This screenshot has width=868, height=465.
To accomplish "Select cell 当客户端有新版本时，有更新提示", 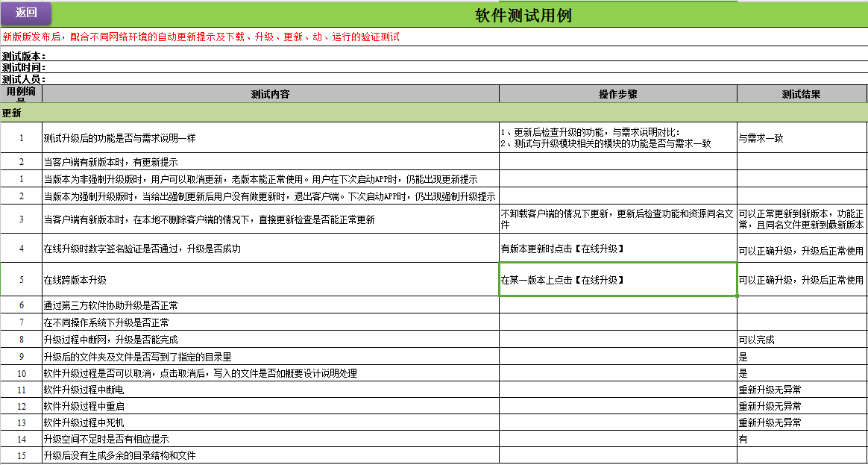I will [271, 162].
